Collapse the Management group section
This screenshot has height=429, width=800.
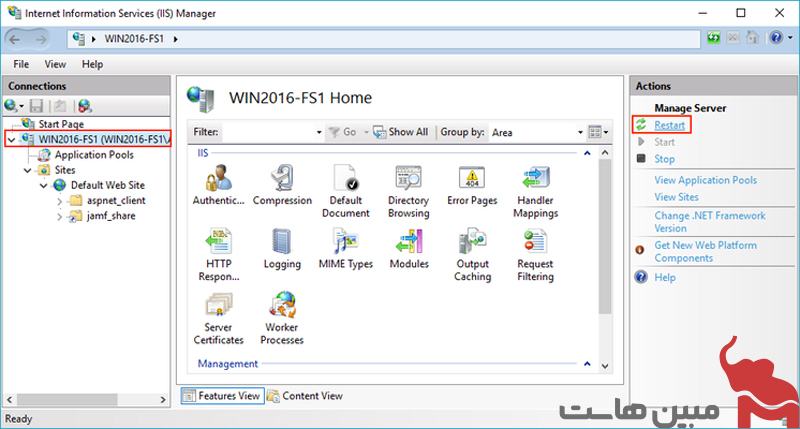587,364
